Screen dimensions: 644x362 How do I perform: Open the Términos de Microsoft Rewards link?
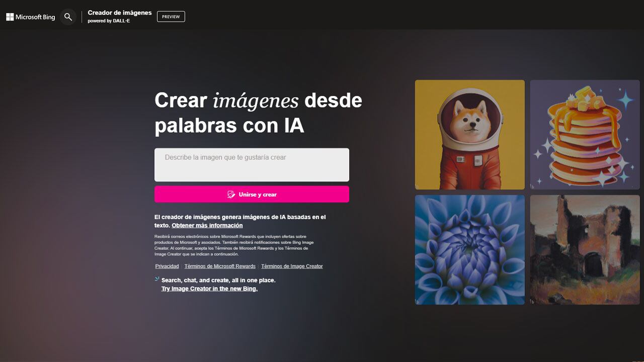click(220, 266)
